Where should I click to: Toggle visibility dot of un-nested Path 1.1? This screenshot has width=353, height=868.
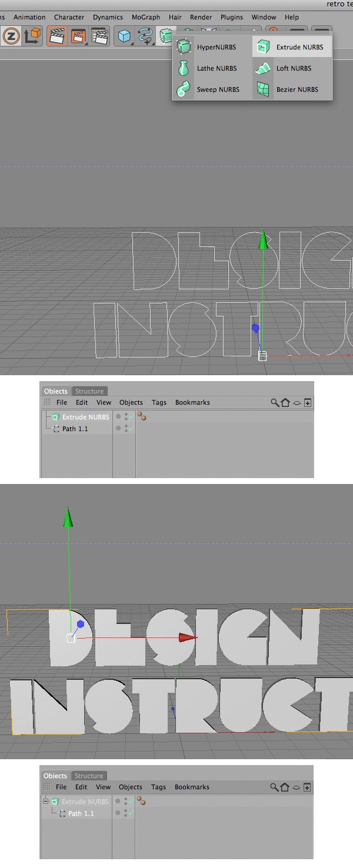point(118,428)
